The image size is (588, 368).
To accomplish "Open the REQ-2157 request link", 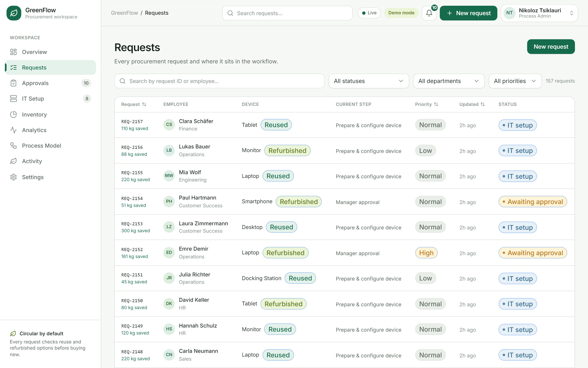I will (132, 121).
